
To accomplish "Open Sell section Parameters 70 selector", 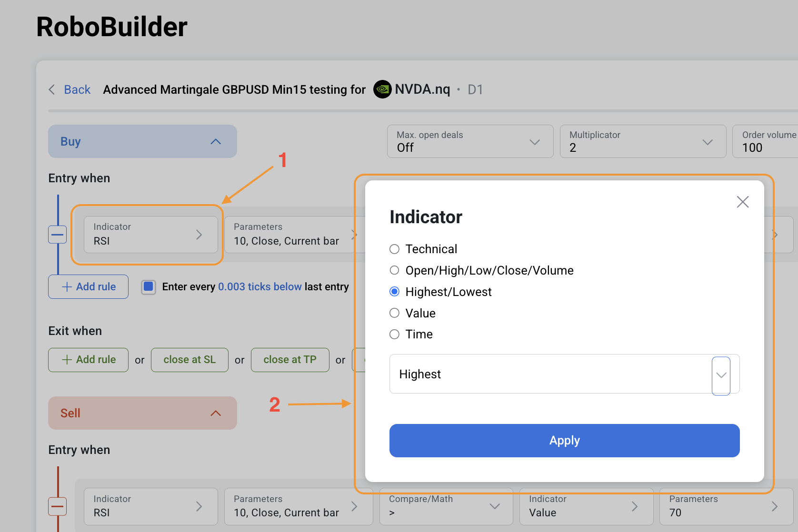I will (x=726, y=506).
